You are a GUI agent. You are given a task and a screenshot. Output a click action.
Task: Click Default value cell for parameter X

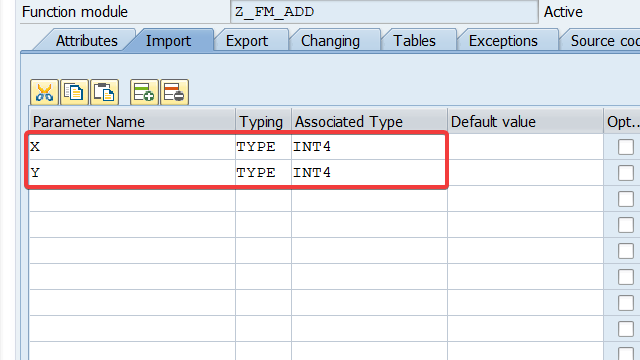tap(525, 147)
